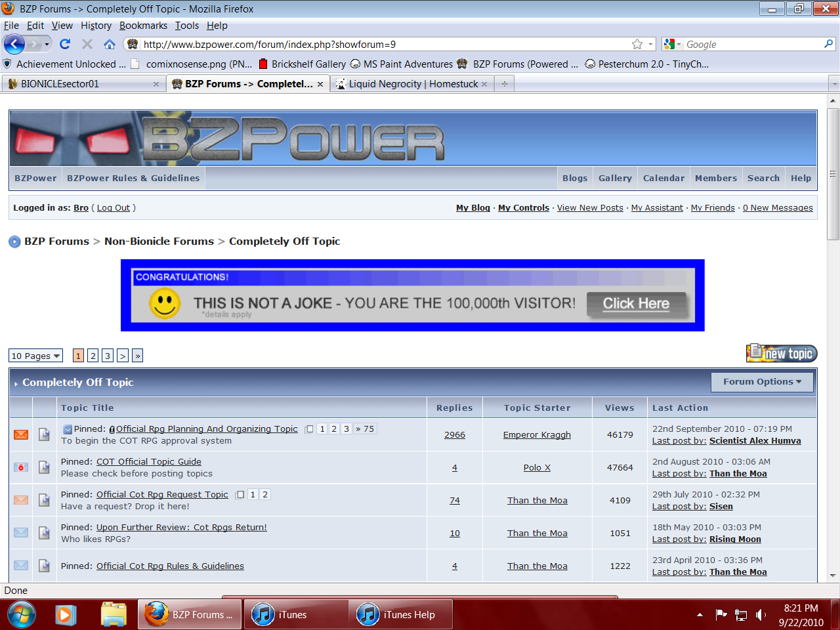The width and height of the screenshot is (840, 630).
Task: Open the History menu
Action: pyautogui.click(x=96, y=26)
